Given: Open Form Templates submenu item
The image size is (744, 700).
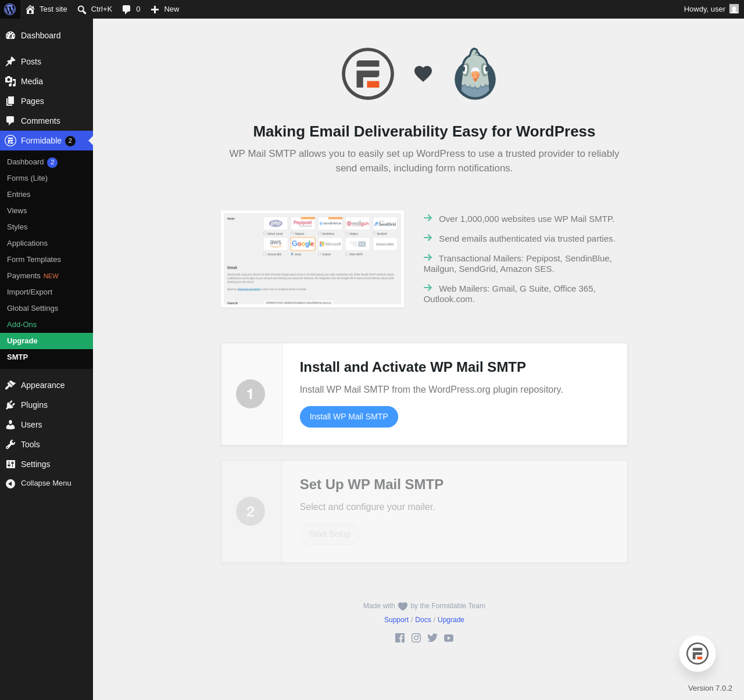Looking at the screenshot, I should click(46, 260).
